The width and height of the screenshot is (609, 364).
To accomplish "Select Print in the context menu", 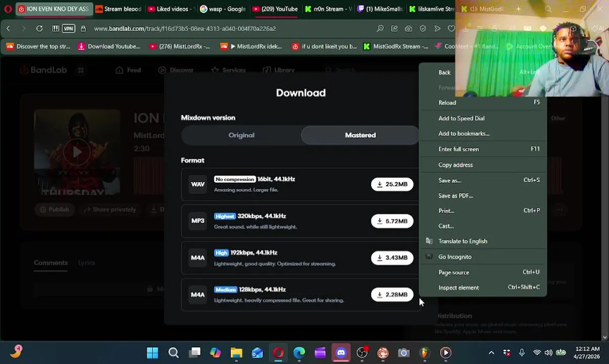I will [x=483, y=211].
